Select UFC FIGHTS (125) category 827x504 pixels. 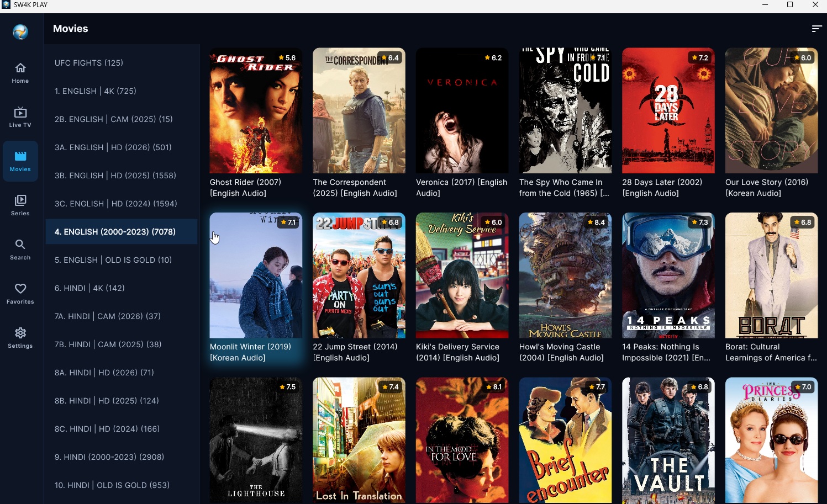[122, 63]
